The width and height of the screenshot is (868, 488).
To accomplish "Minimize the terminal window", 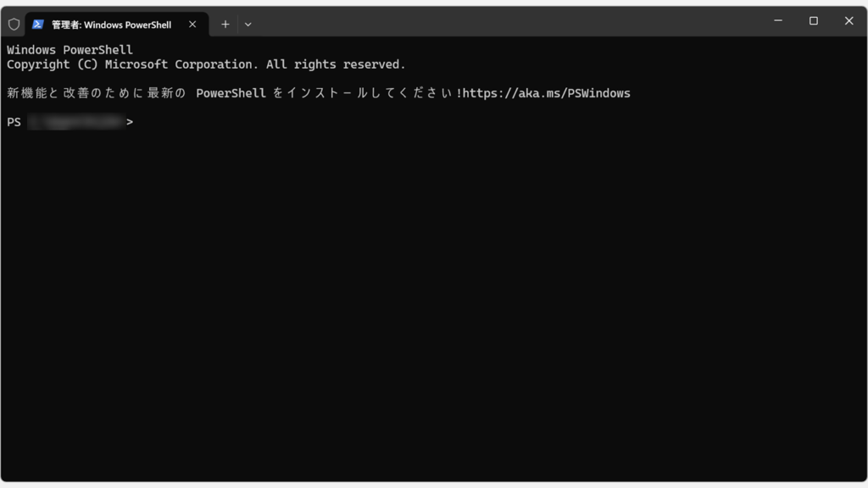I will [x=778, y=21].
